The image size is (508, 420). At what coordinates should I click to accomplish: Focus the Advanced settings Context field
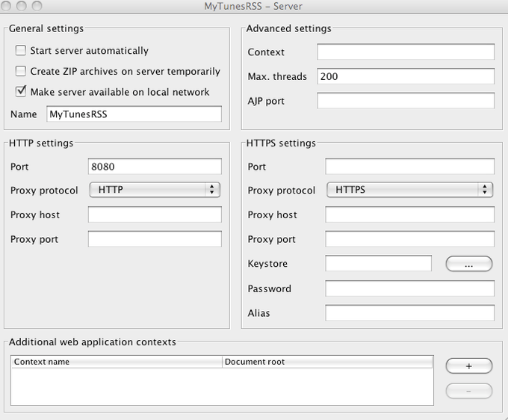(x=406, y=52)
